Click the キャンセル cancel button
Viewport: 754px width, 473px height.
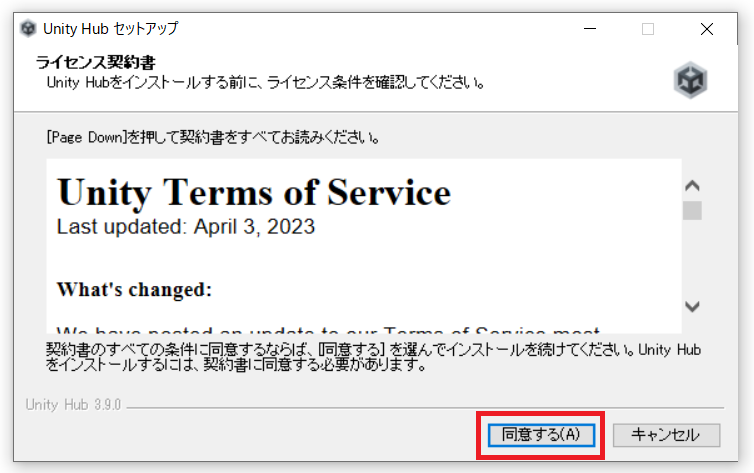click(666, 435)
